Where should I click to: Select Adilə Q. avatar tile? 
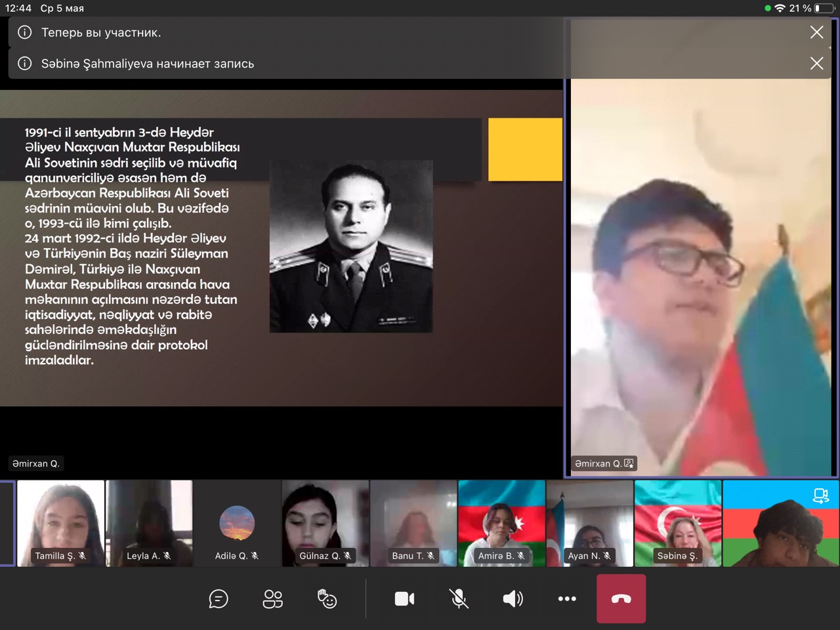[237, 523]
